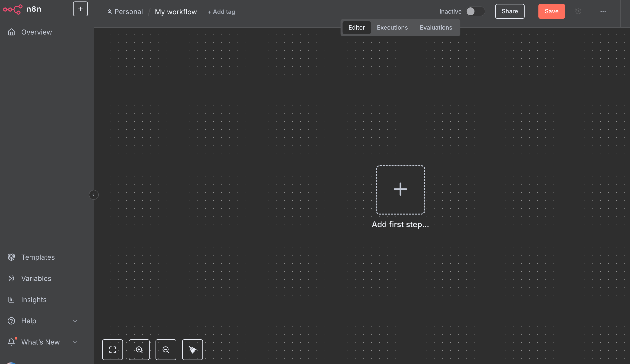Click the zoom in magnifier icon

(x=139, y=349)
